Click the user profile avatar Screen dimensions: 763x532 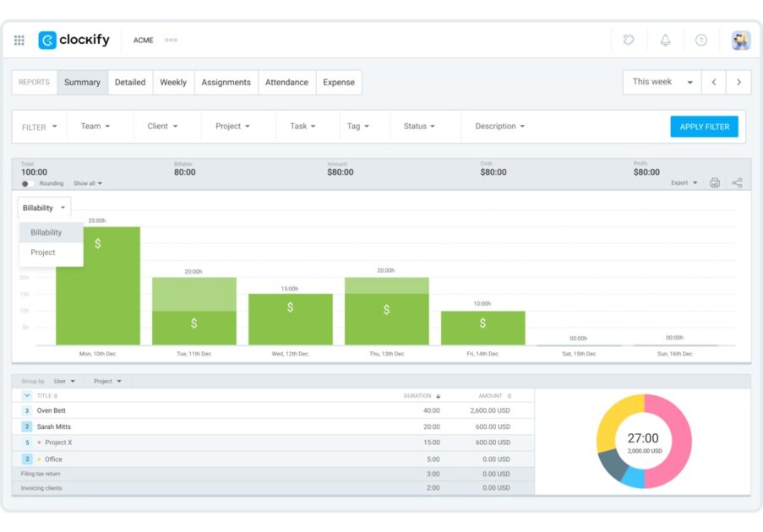coord(740,41)
